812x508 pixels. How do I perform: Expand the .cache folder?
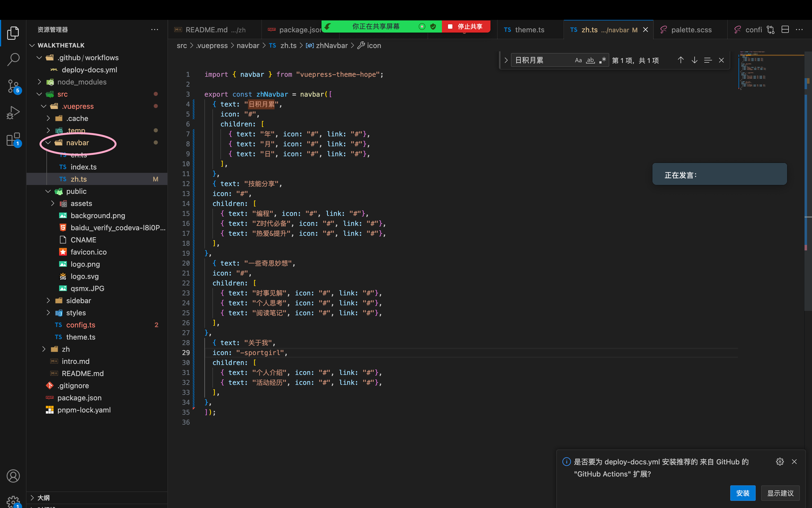(48, 118)
